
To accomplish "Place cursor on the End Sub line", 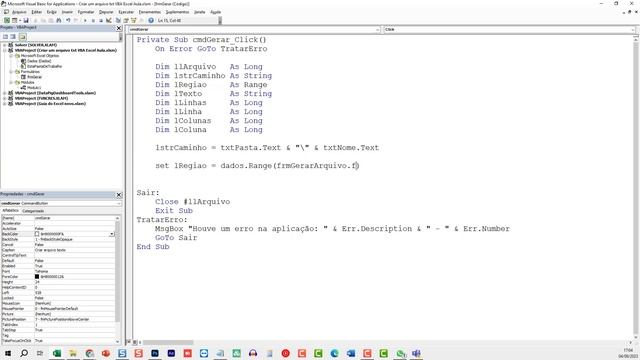I will [153, 247].
